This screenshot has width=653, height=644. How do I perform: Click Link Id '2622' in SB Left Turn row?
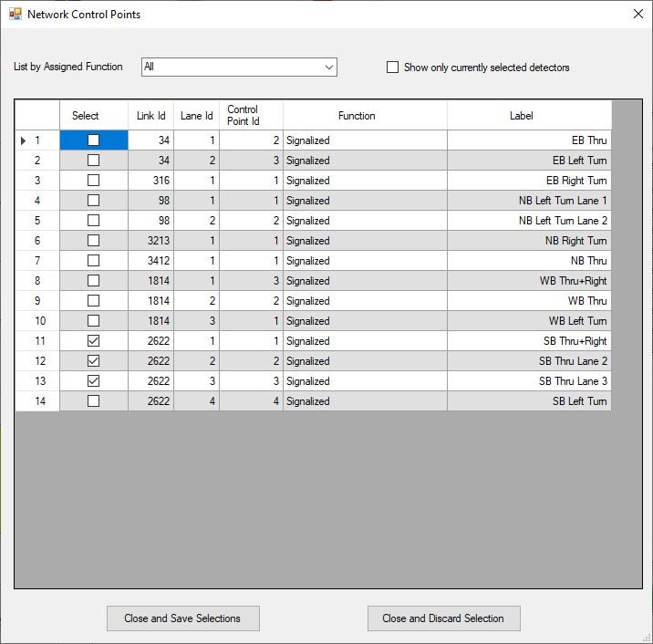150,400
